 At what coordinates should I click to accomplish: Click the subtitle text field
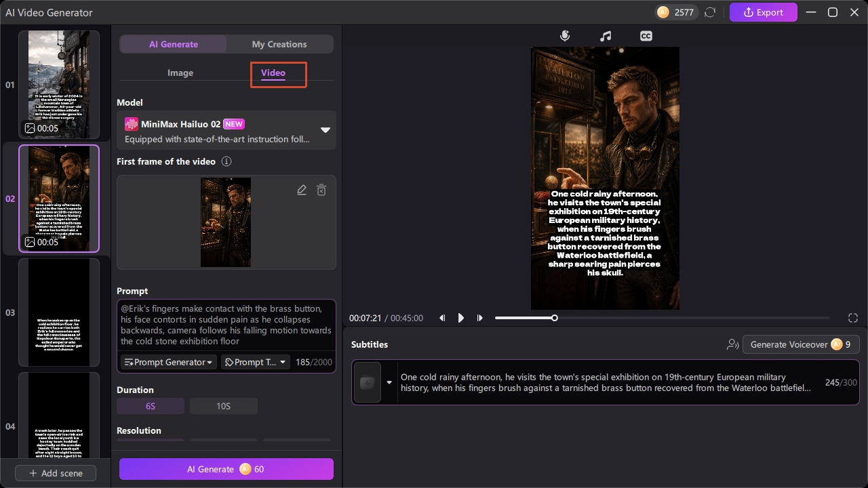tap(606, 382)
